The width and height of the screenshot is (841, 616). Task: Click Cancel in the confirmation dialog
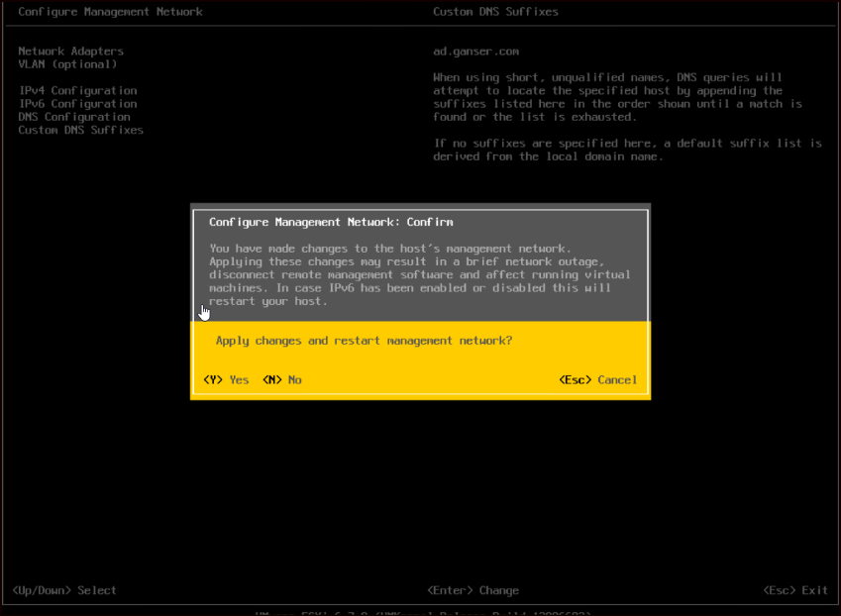597,379
